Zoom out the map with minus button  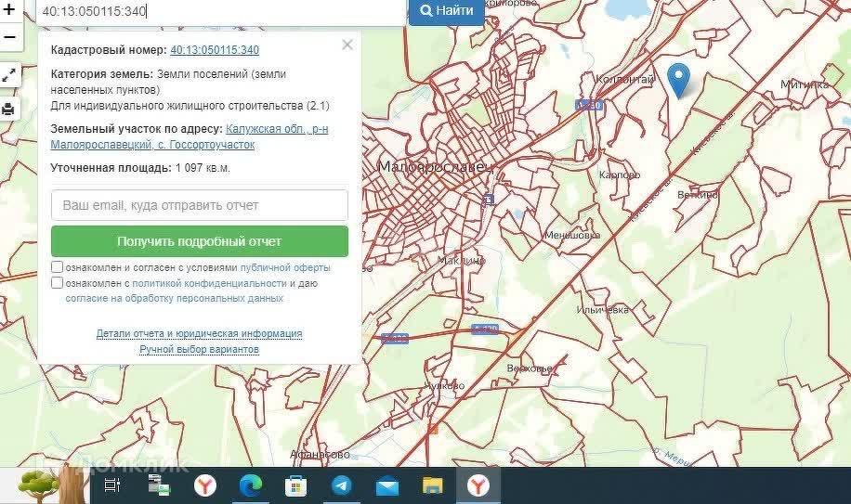tap(9, 37)
